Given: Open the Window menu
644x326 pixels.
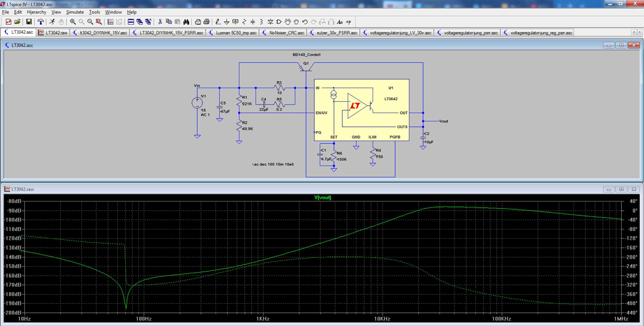Looking at the screenshot, I should pos(114,12).
